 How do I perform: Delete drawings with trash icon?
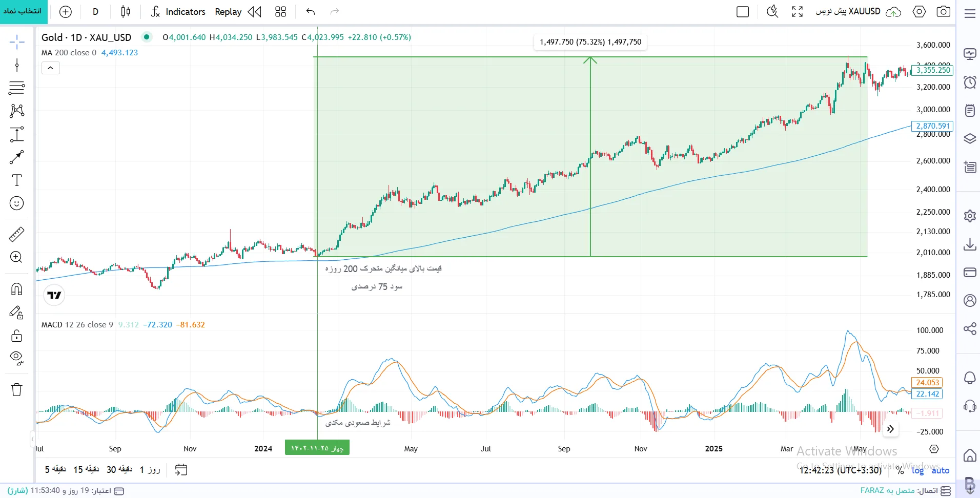point(17,390)
